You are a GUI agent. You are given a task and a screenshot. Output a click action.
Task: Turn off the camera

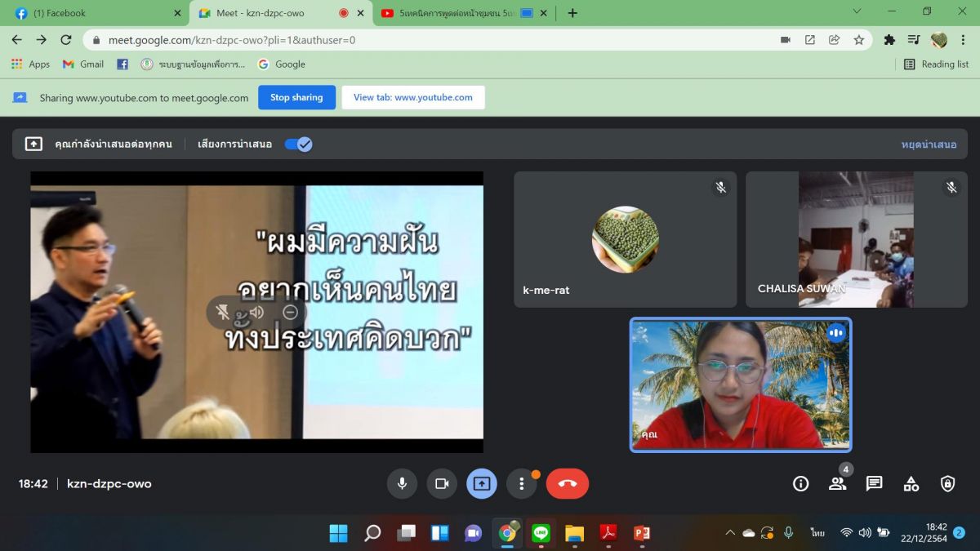click(442, 483)
